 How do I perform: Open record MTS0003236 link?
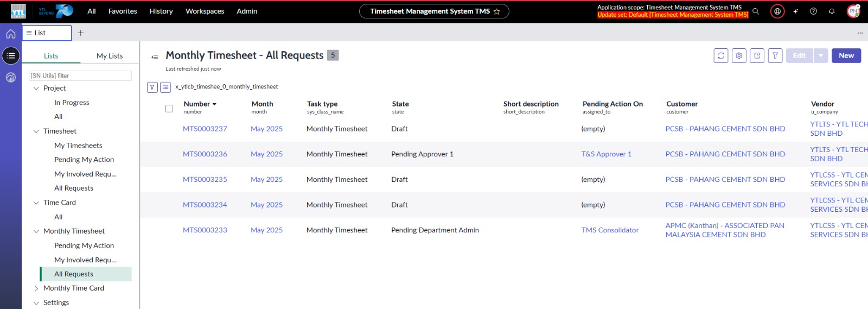point(205,154)
